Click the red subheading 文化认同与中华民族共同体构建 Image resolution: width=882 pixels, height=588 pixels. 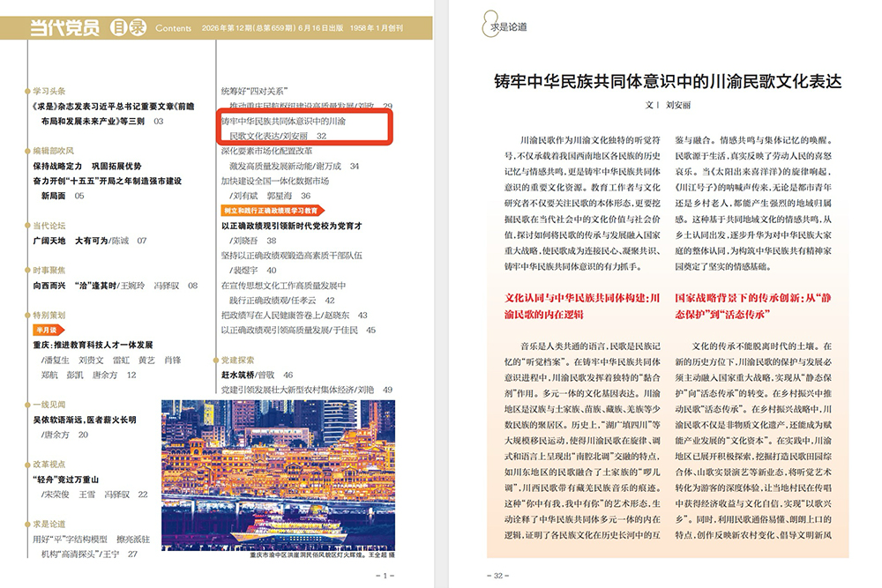(x=581, y=307)
